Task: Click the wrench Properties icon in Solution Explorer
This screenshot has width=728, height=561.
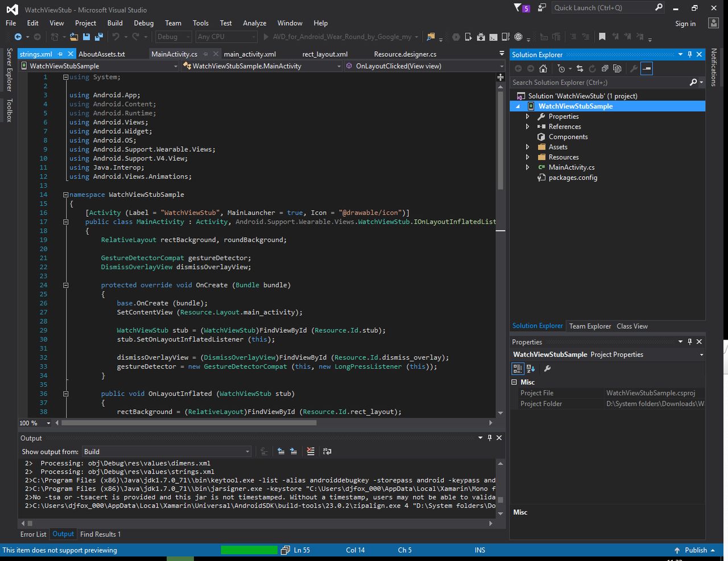Action: [x=634, y=68]
